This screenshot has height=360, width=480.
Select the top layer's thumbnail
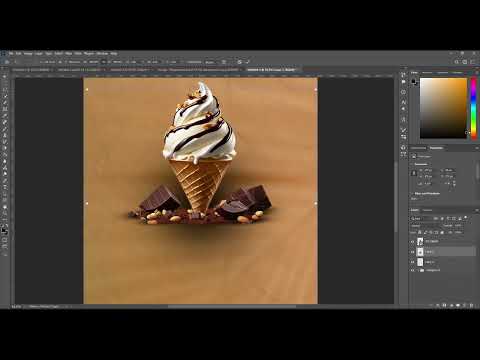pyautogui.click(x=420, y=241)
